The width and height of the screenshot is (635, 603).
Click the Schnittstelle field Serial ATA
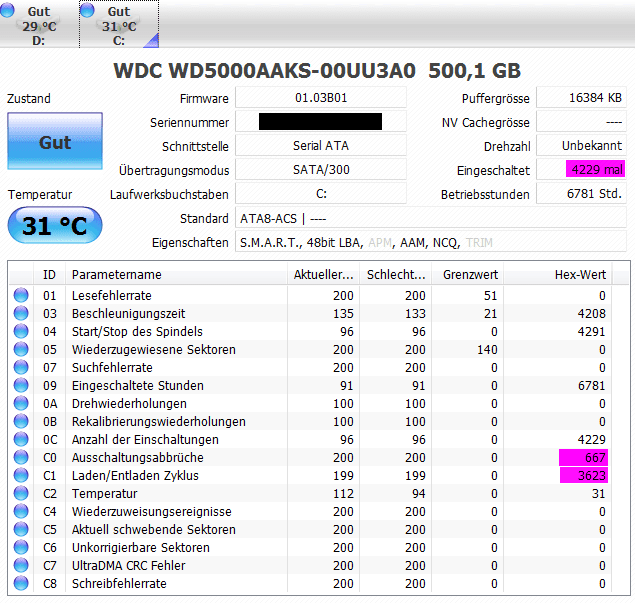click(321, 145)
